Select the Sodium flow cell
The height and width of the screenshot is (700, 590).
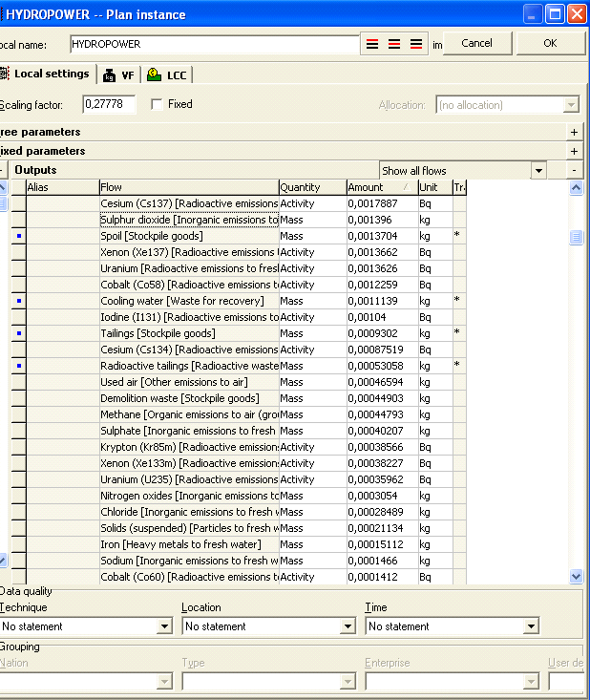189,561
